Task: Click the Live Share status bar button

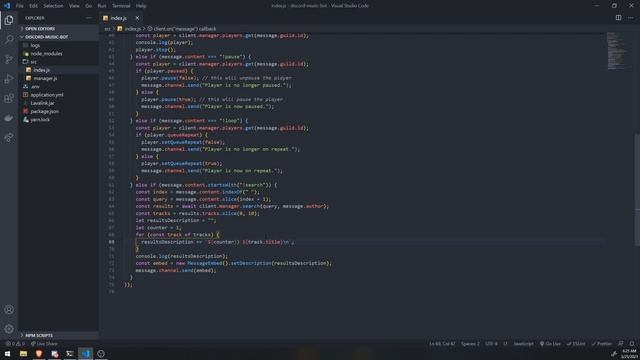Action: [44, 344]
